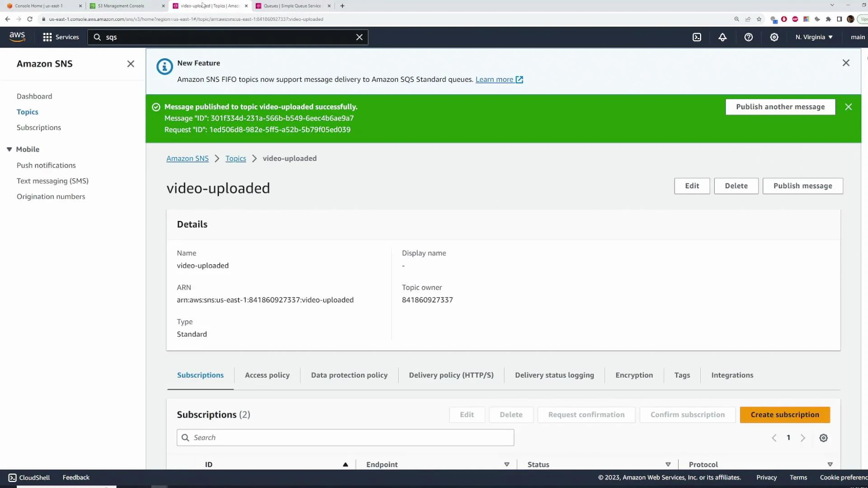The image size is (868, 488).
Task: Click the browser extensions puzzle icon
Action: (829, 19)
